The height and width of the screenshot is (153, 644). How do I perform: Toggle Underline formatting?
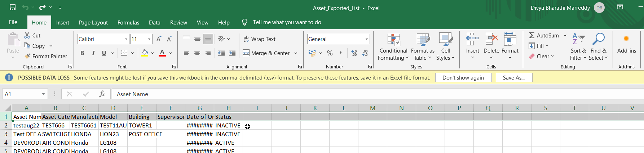coord(104,53)
